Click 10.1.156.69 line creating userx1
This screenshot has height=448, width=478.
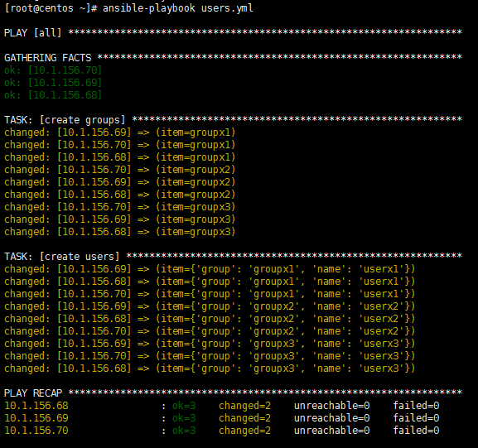(x=210, y=269)
